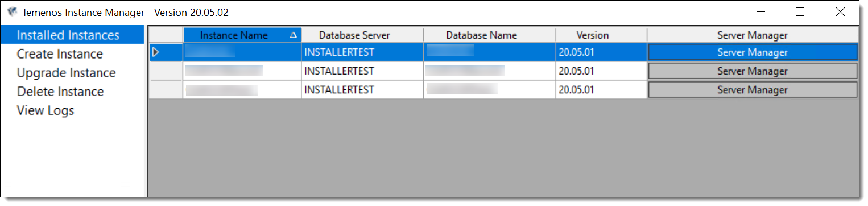Click Server Manager button in second row
The height and width of the screenshot is (206, 868).
tap(753, 71)
